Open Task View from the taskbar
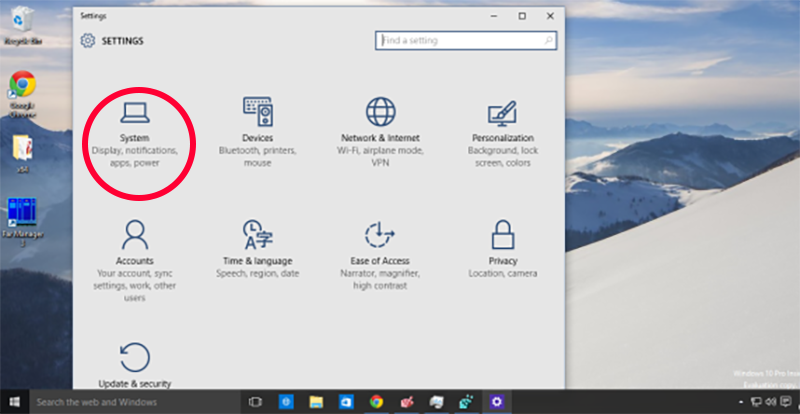 coord(255,402)
